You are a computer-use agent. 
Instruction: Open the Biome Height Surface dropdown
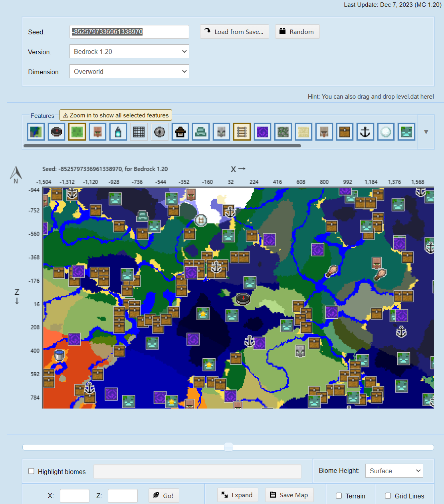[394, 471]
